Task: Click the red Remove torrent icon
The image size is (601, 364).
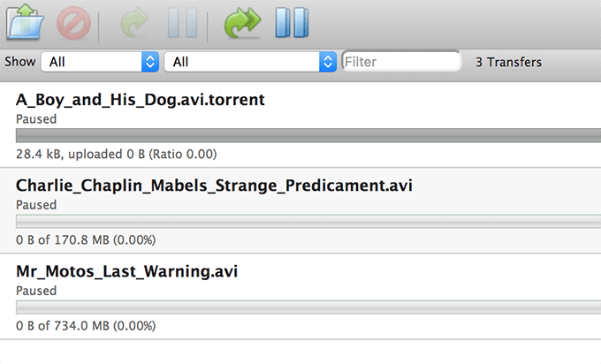Action: click(73, 23)
